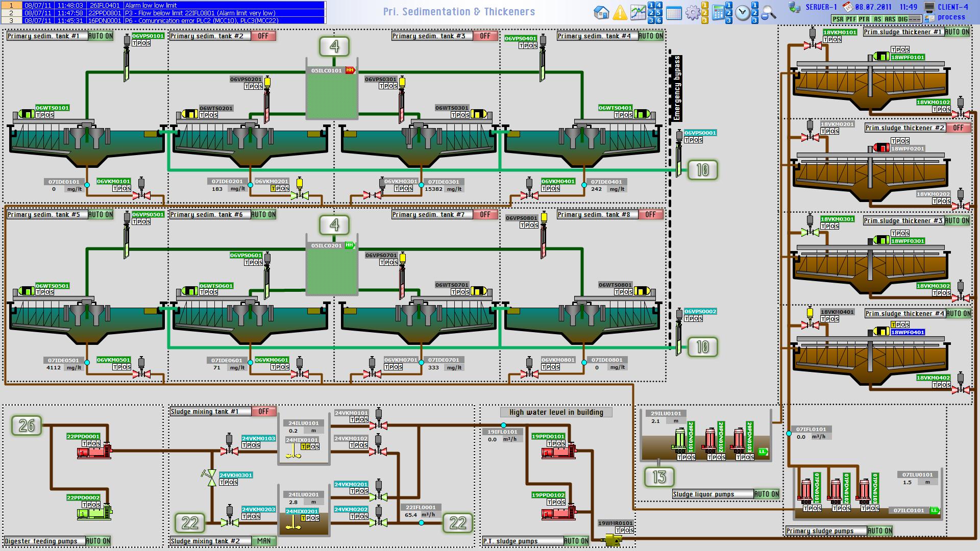Image resolution: width=980 pixels, height=551 pixels.
Task: Select settings sub-page number 2
Action: [705, 13]
